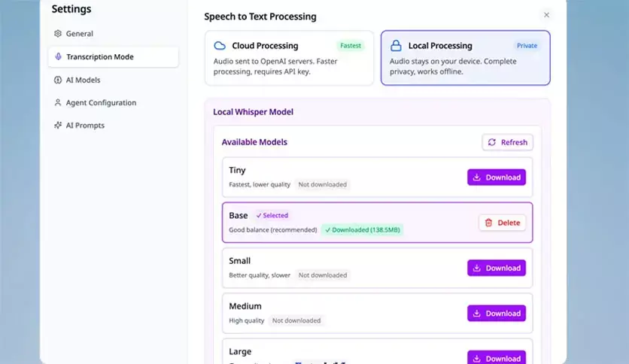Go to Agent Configuration settings
This screenshot has height=364, width=629.
[x=101, y=103]
